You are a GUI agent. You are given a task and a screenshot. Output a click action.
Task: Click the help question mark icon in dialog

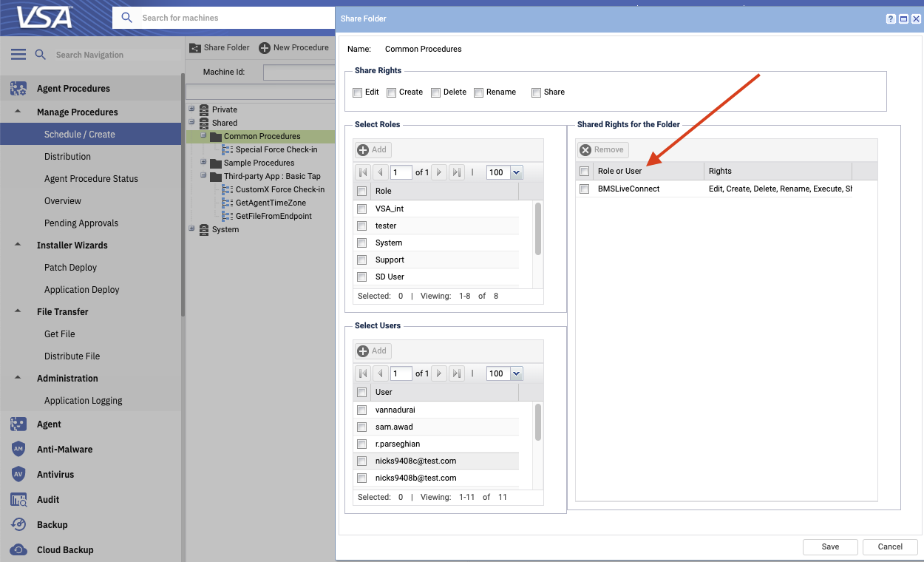[891, 19]
